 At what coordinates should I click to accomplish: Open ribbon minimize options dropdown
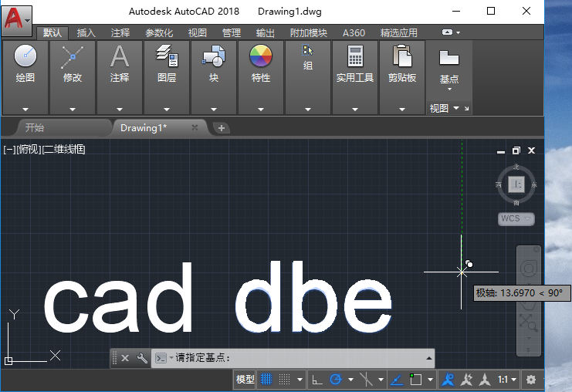pyautogui.click(x=459, y=32)
